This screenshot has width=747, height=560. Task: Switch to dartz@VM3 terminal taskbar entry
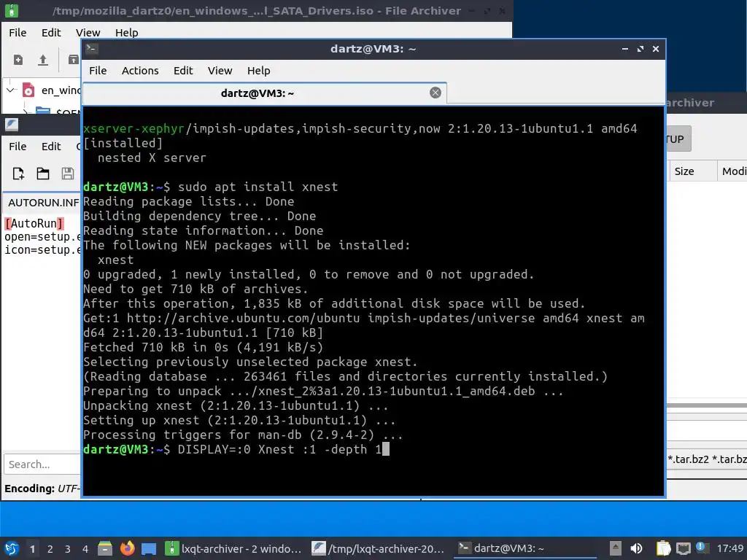[524, 548]
